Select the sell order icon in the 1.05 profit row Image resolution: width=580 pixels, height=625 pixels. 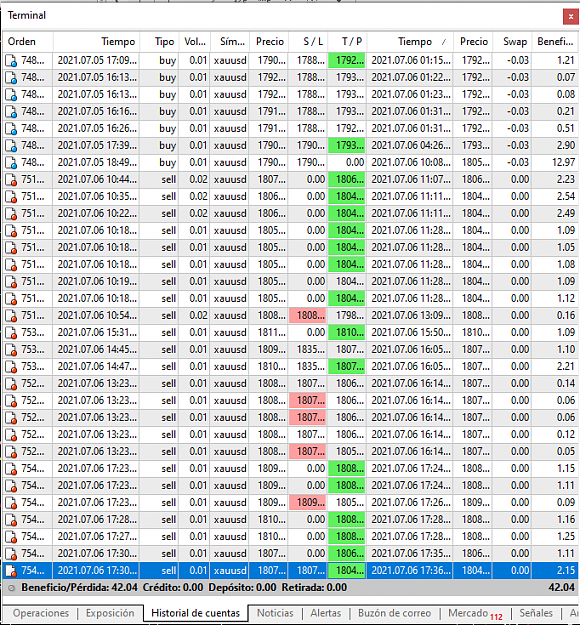(x=11, y=248)
